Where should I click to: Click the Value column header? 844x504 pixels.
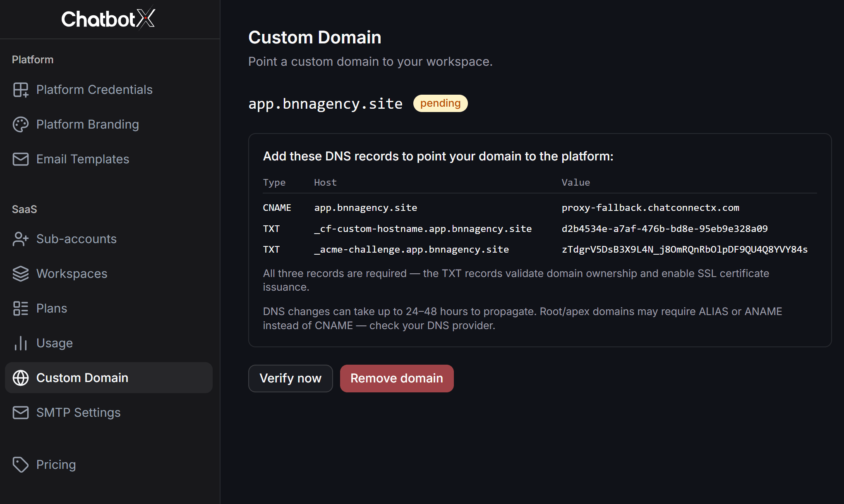click(576, 182)
